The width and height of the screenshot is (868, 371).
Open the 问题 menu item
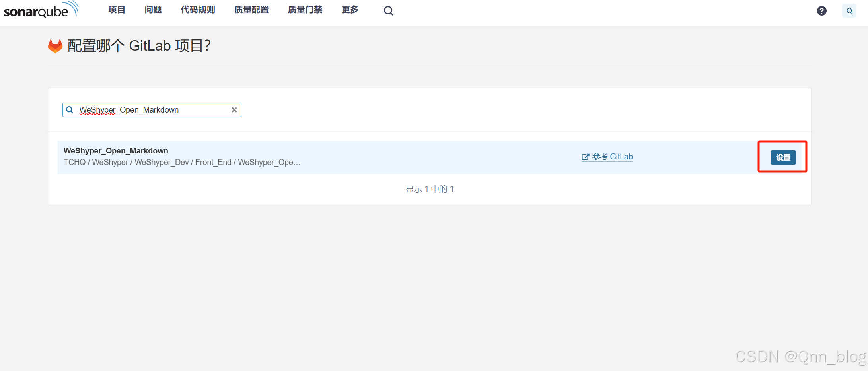coord(153,10)
